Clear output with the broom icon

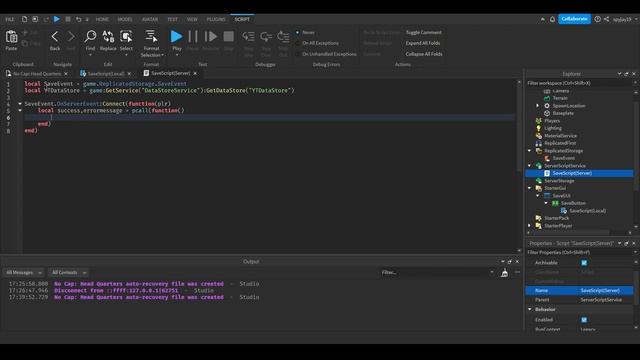tap(504, 273)
